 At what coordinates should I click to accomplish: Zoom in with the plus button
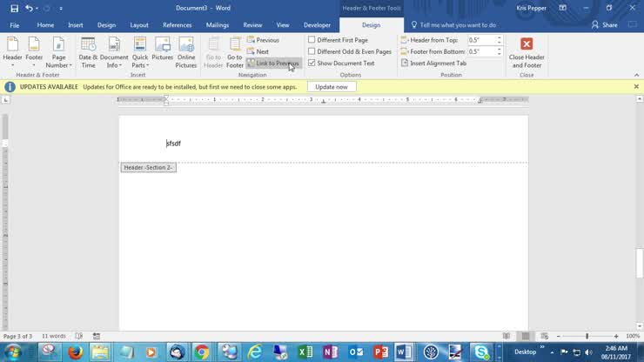616,336
